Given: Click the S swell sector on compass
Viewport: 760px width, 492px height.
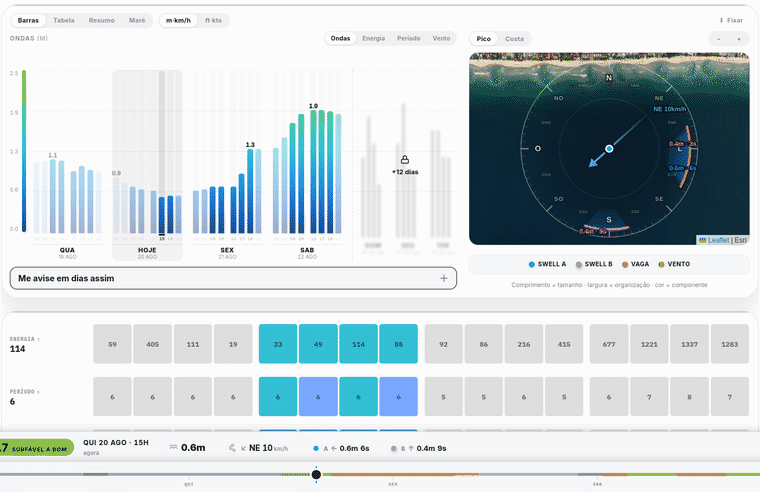Looking at the screenshot, I should 608,222.
